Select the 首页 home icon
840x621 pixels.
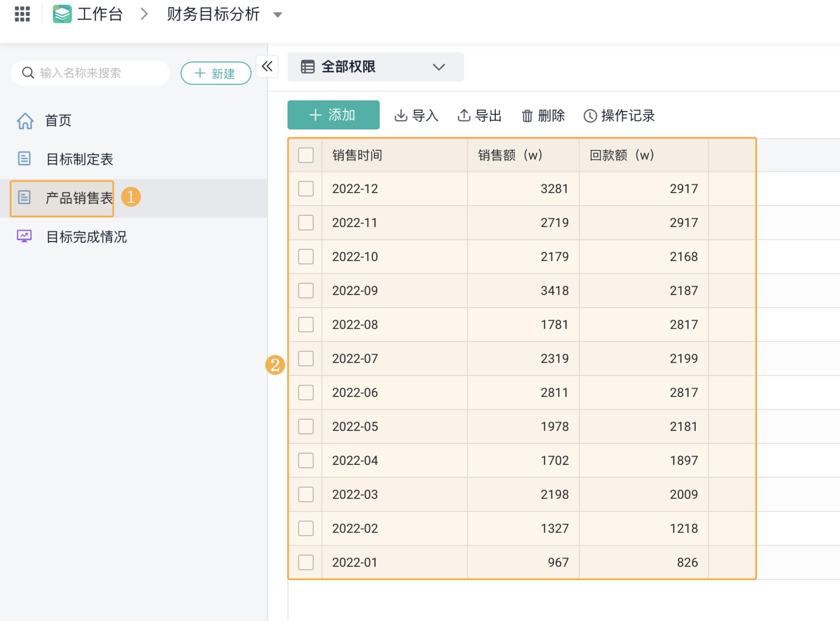pos(25,120)
